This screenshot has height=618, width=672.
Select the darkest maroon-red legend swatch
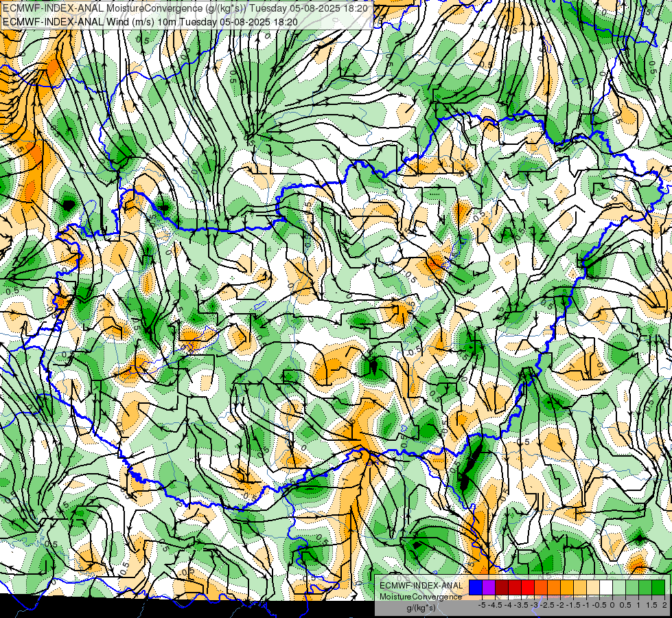(502, 587)
